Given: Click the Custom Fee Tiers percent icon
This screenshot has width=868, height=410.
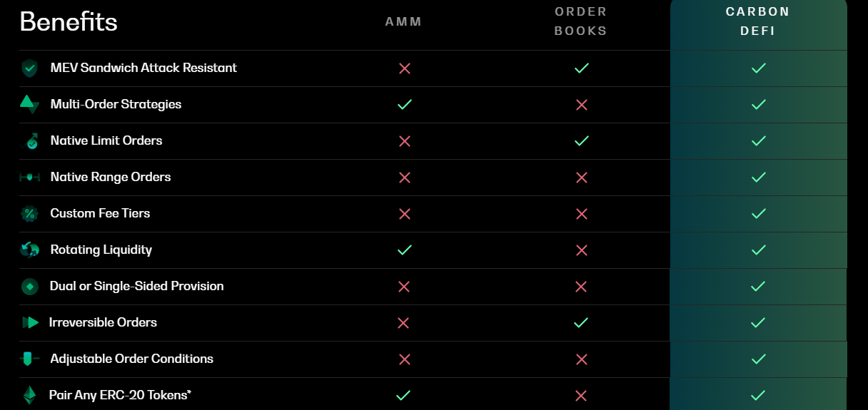Looking at the screenshot, I should point(29,213).
